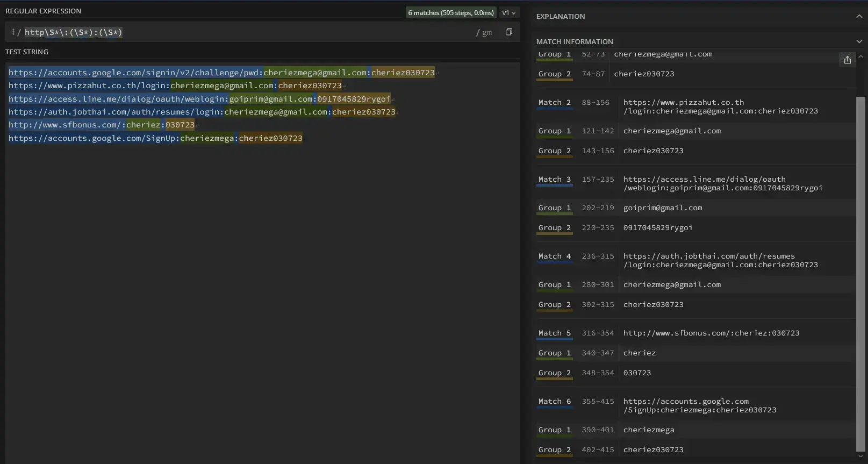868x464 pixels.
Task: Click the range '355-415' for Match 6
Action: click(598, 401)
